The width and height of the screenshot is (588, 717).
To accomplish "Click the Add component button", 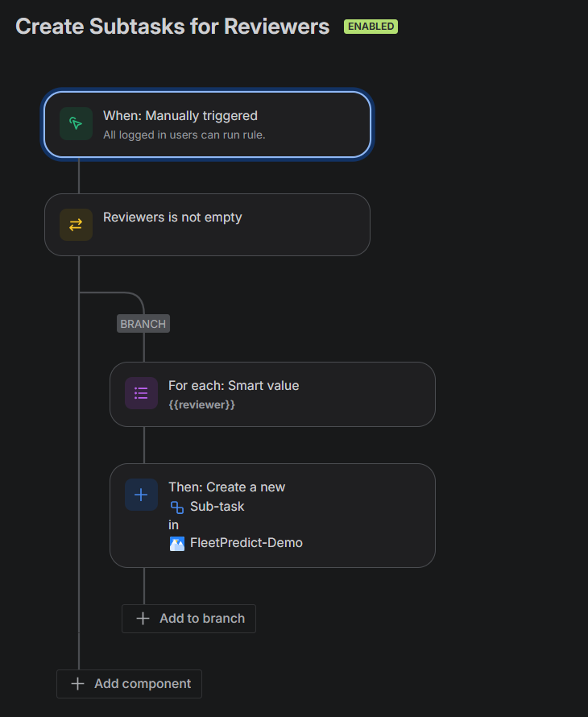I will click(129, 683).
